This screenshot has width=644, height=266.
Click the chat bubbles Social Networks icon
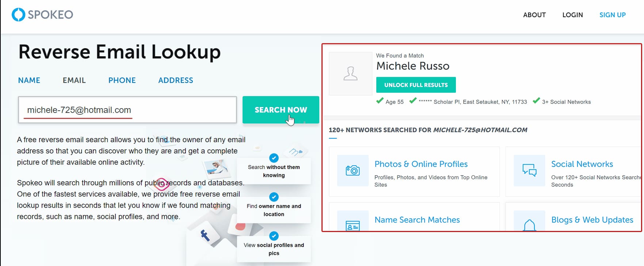click(529, 170)
